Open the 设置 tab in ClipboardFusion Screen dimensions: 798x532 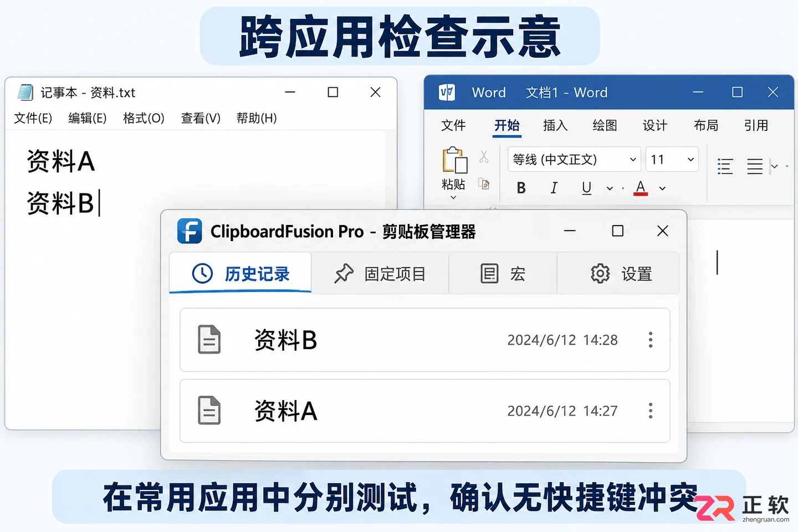pyautogui.click(x=618, y=273)
